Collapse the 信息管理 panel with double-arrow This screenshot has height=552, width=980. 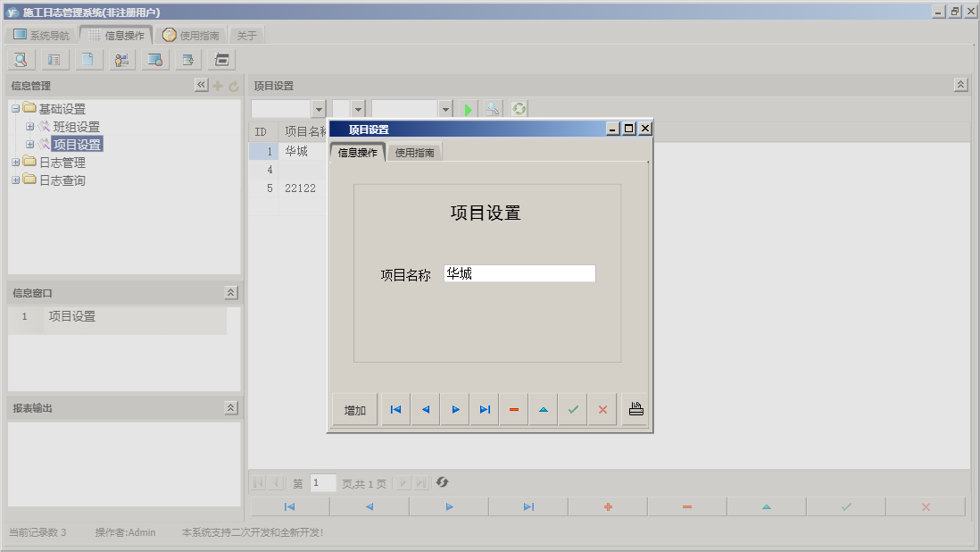point(201,84)
